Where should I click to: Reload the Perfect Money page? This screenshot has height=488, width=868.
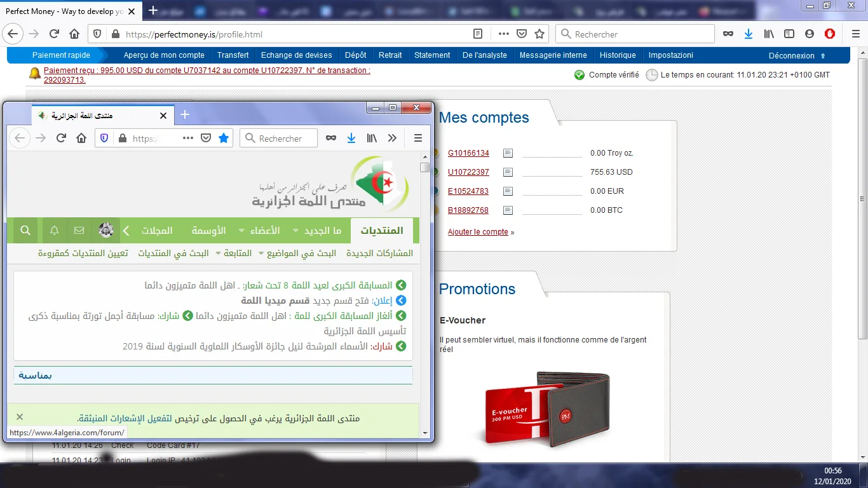tap(54, 34)
